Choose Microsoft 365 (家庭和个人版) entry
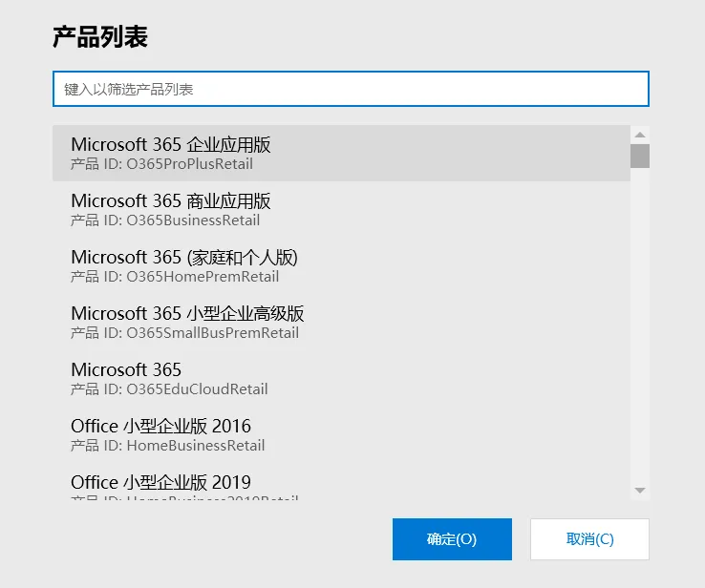This screenshot has height=588, width=705. click(x=341, y=265)
